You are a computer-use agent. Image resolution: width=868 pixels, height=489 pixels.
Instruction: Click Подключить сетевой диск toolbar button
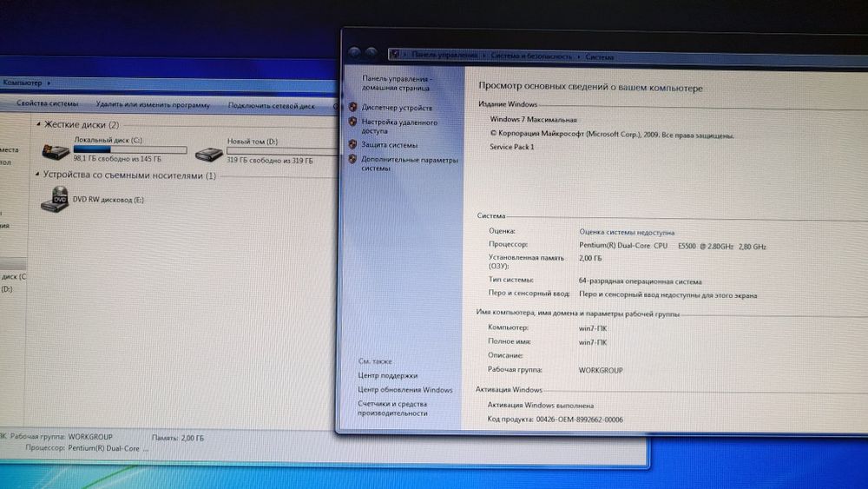pyautogui.click(x=271, y=105)
